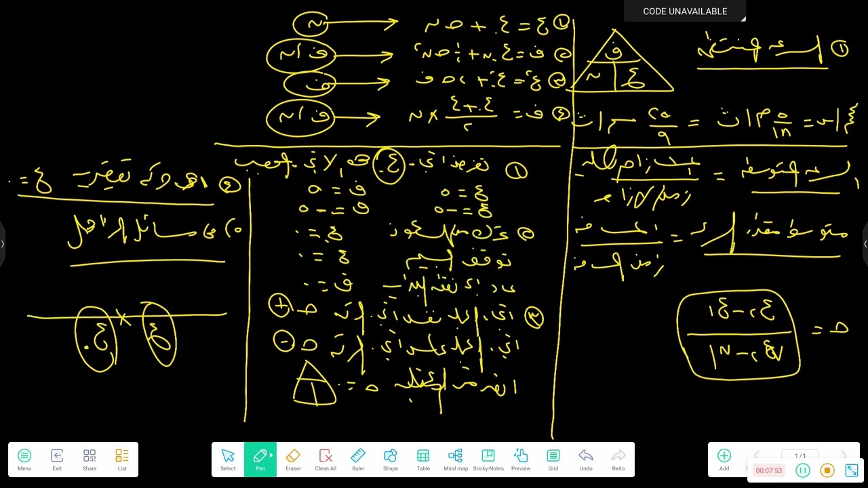The image size is (868, 488).
Task: Insert a Table
Action: [x=423, y=460]
